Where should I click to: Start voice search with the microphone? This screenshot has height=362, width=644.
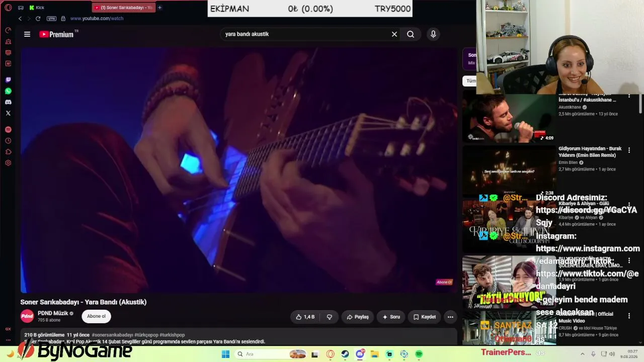pyautogui.click(x=433, y=34)
